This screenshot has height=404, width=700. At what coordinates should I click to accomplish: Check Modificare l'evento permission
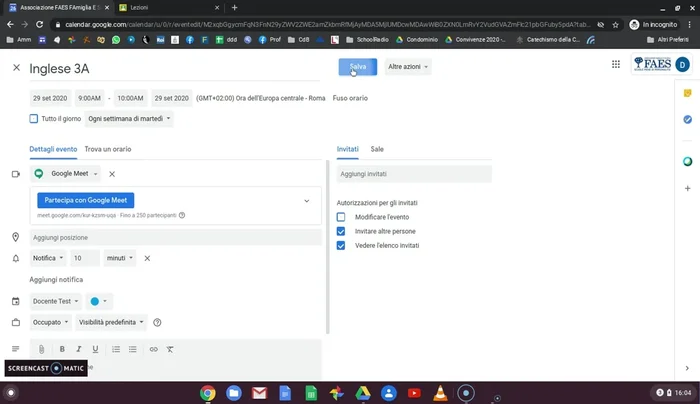click(x=341, y=217)
